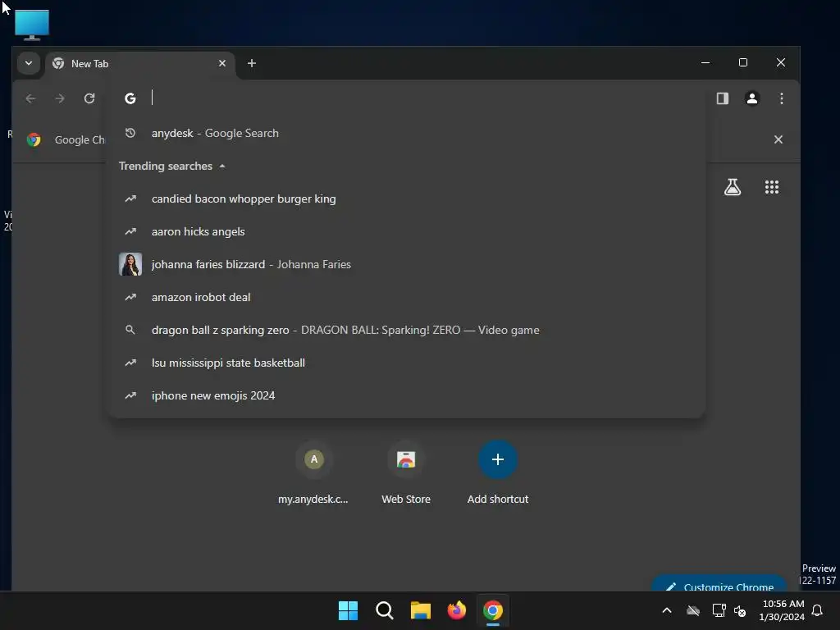
Task: Open the profile avatar menu
Action: click(x=752, y=98)
